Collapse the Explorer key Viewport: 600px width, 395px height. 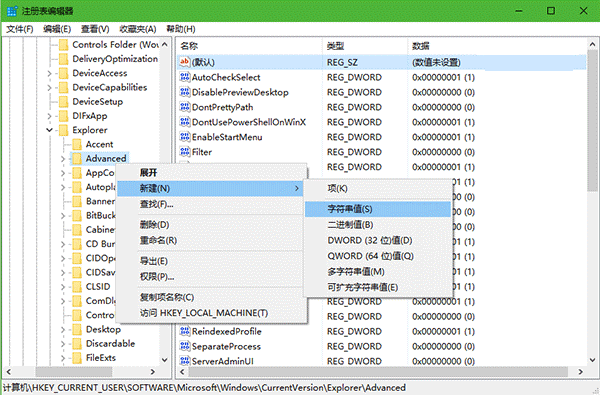coord(49,130)
